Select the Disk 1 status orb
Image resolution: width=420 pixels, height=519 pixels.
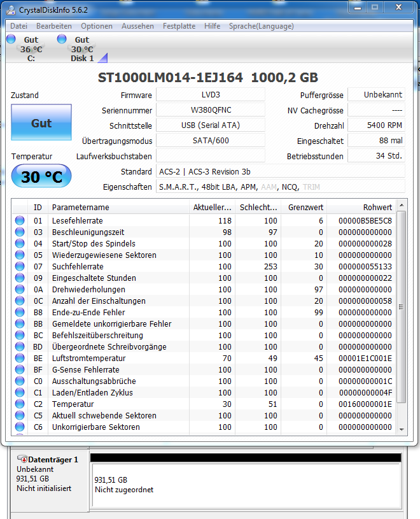click(62, 39)
